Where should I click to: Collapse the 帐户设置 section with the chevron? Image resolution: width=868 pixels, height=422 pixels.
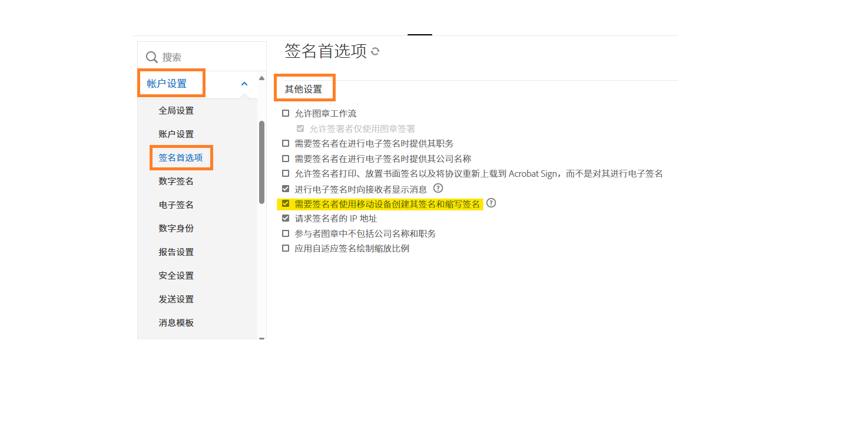244,84
